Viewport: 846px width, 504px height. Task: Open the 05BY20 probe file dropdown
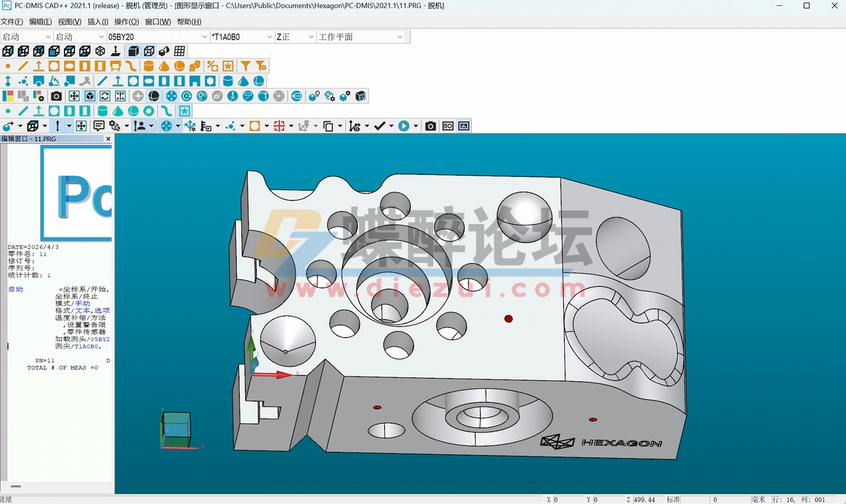204,36
